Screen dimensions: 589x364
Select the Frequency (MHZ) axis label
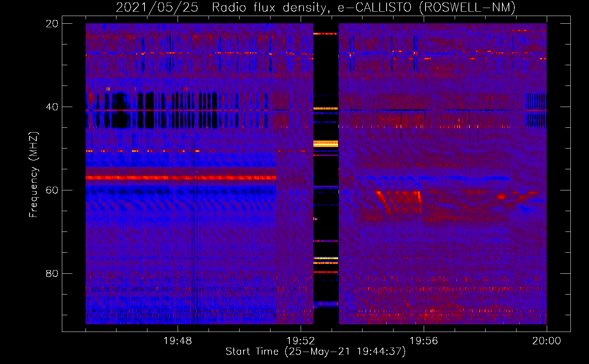(33, 175)
